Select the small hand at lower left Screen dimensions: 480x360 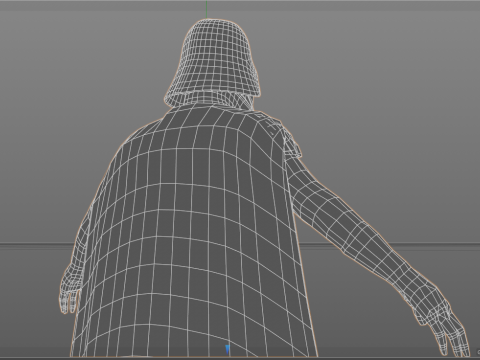(x=70, y=289)
